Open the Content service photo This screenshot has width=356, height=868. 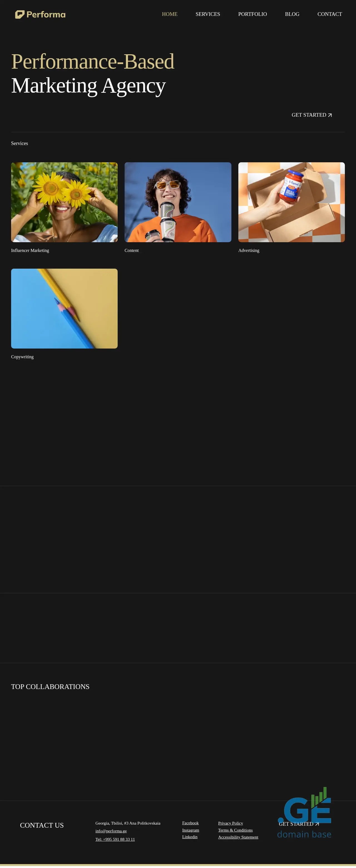(178, 202)
